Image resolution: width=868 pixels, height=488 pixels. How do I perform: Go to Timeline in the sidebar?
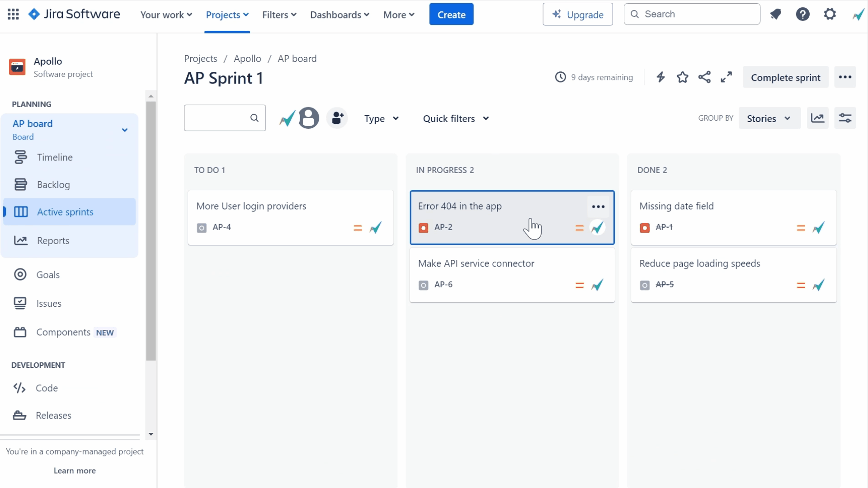70,157
